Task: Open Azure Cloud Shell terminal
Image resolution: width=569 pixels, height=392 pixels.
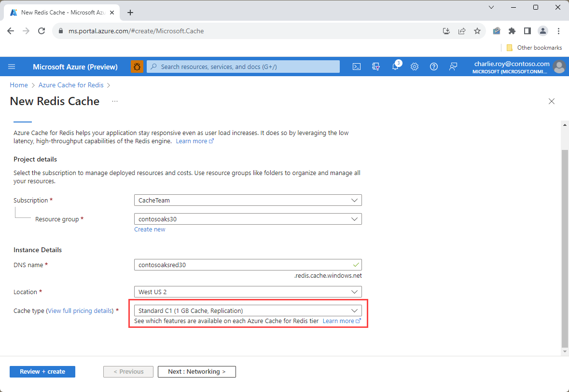Action: (x=357, y=67)
